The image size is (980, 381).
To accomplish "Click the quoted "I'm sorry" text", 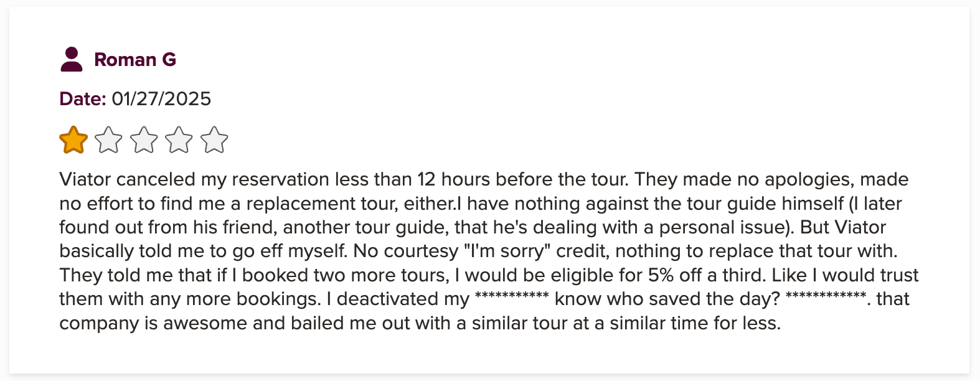I will click(x=507, y=251).
